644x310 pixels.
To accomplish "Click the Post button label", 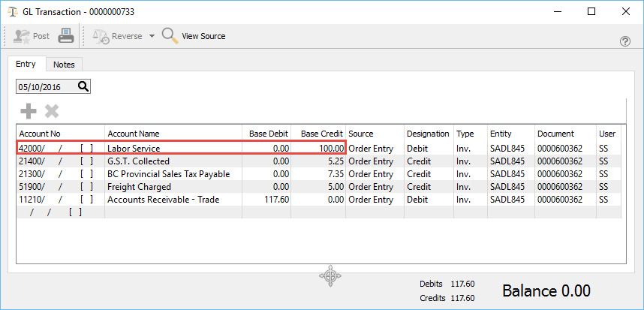I will (x=41, y=36).
